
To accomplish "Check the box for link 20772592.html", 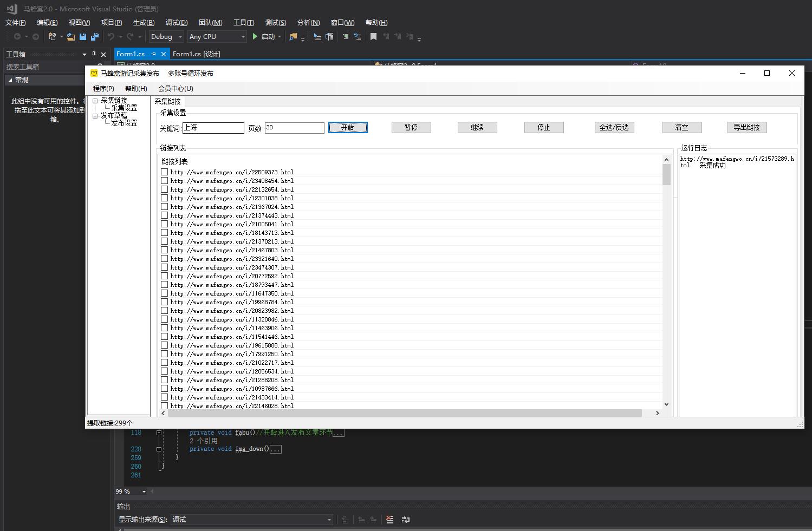I will (x=164, y=276).
